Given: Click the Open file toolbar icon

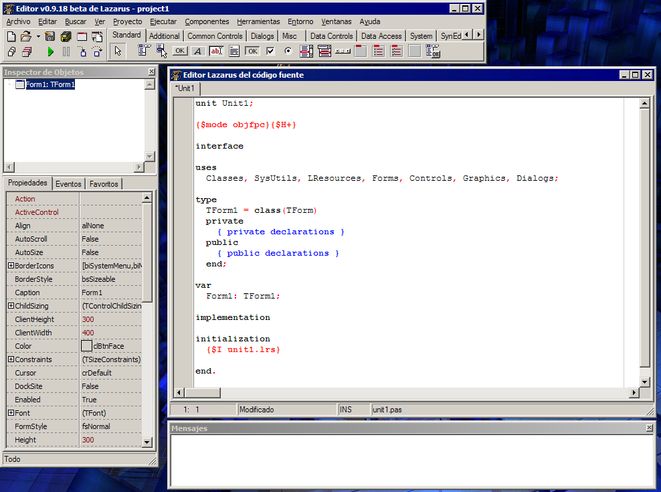Looking at the screenshot, I should pyautogui.click(x=26, y=37).
